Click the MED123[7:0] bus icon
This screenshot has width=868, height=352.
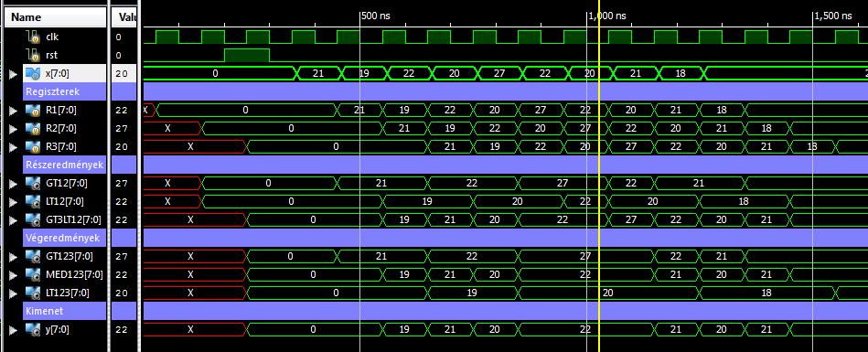pos(33,274)
